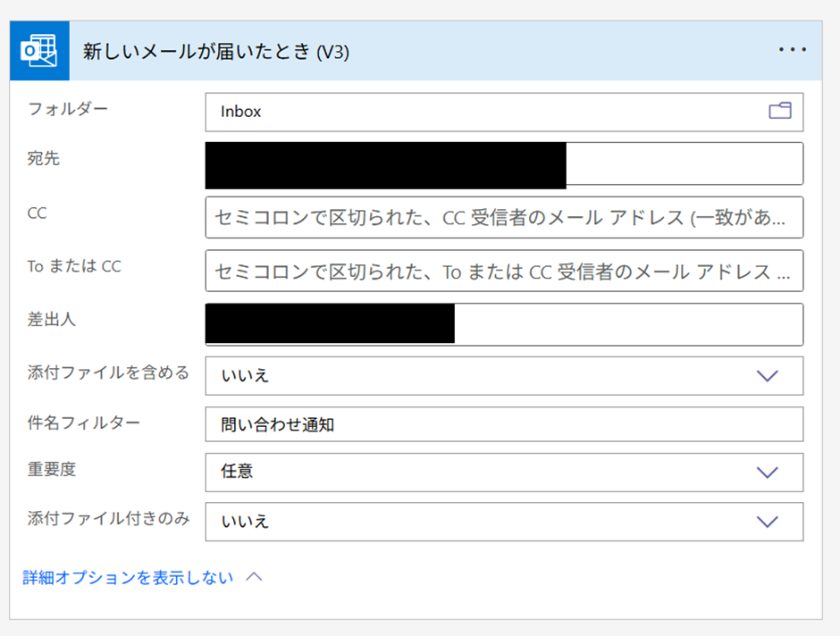
Task: Click the 添付ファイル付きのみ label
Action: tap(108, 518)
